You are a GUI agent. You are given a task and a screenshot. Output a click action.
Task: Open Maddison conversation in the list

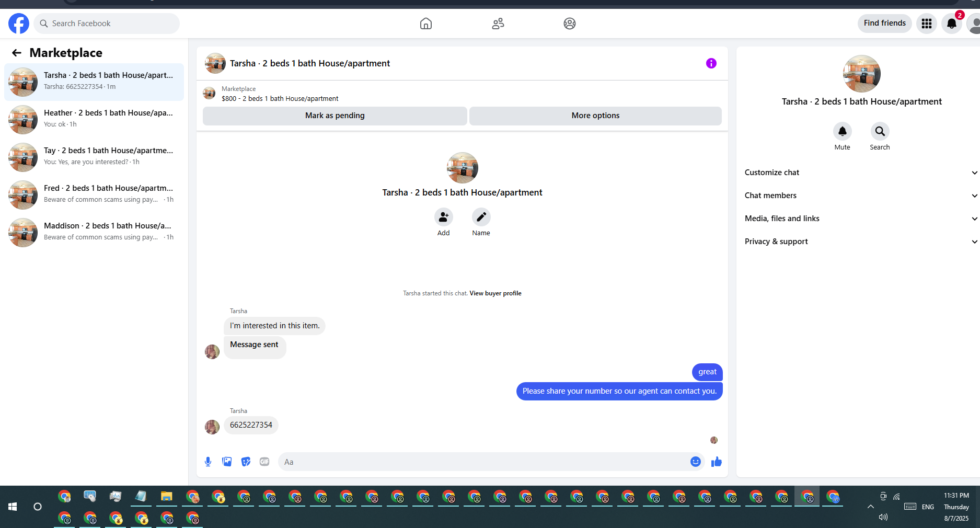coord(94,232)
